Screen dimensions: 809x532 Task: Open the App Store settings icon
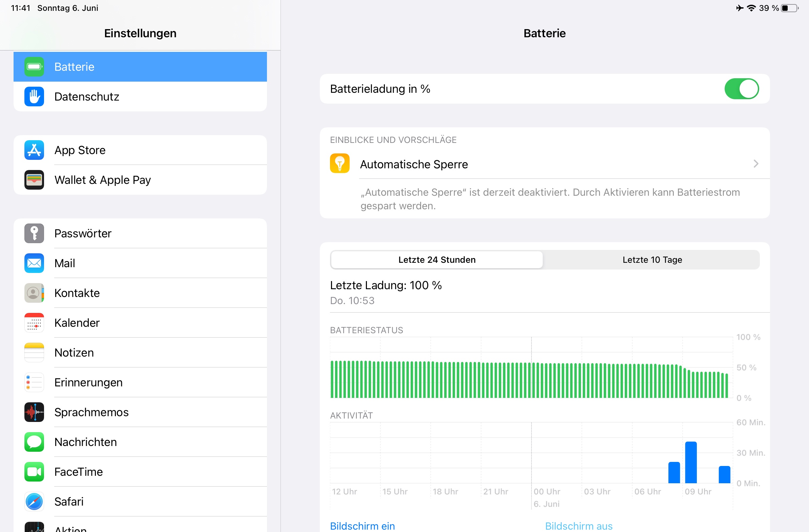pos(34,150)
